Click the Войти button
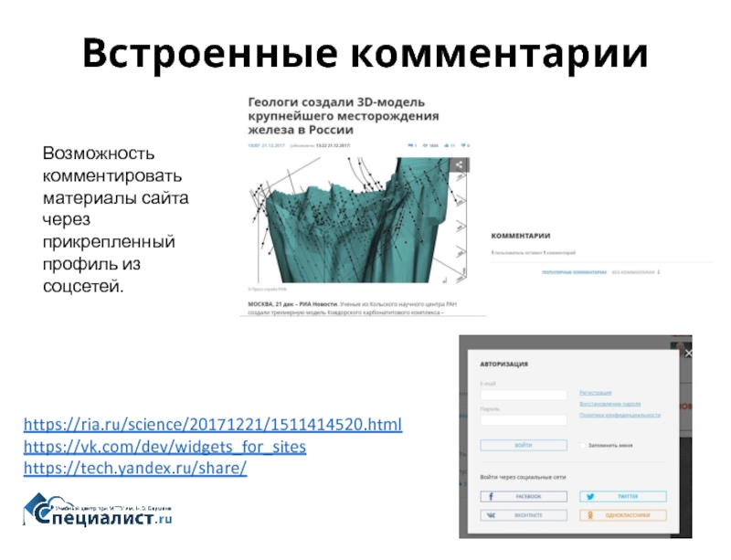Screen dimensions: 731x560 524,445
